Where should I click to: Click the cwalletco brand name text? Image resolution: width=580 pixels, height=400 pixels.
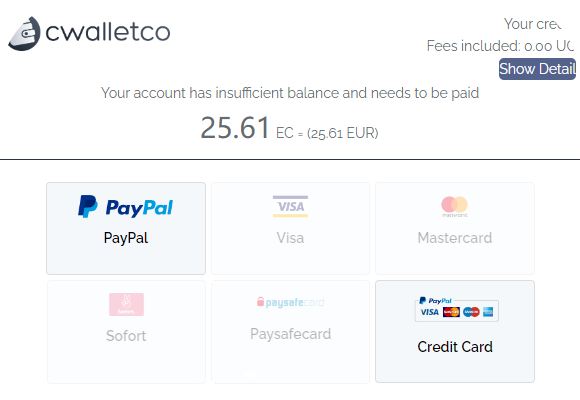[x=108, y=31]
